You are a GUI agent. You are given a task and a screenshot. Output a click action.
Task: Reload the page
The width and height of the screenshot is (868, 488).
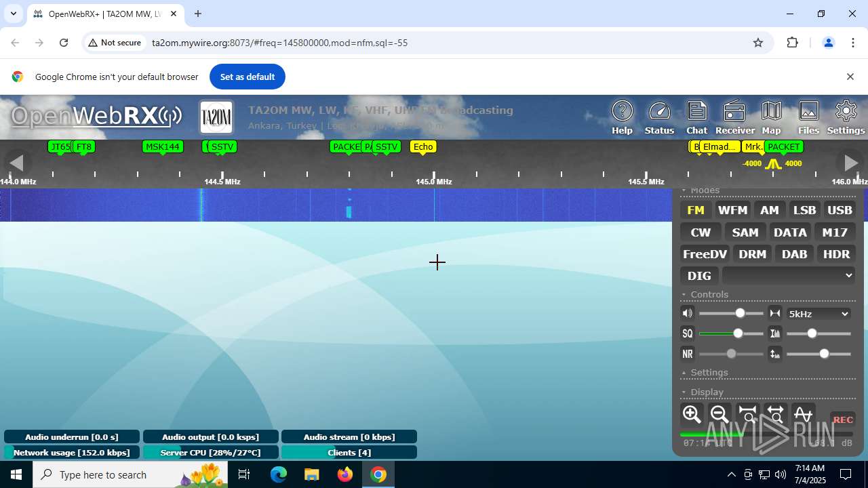click(x=64, y=43)
